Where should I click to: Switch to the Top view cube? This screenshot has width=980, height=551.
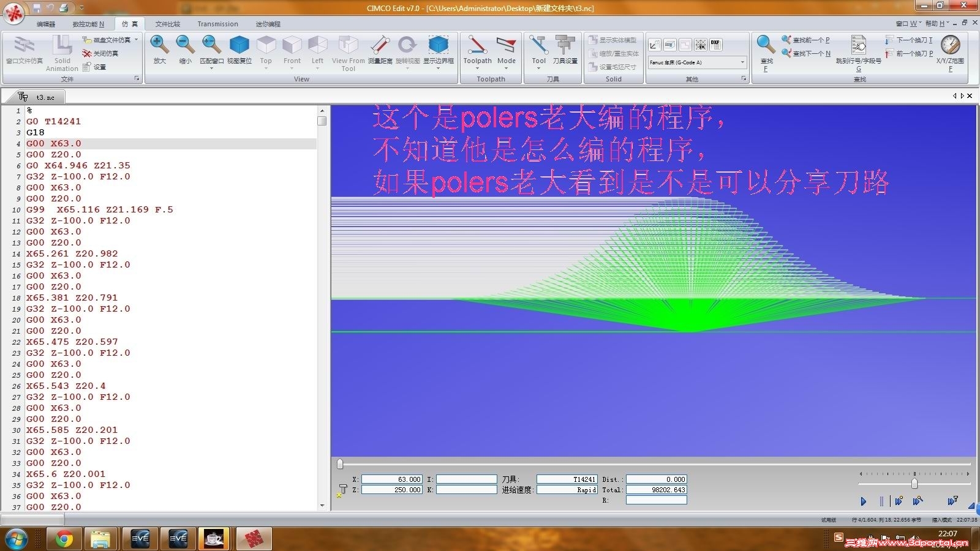point(266,45)
